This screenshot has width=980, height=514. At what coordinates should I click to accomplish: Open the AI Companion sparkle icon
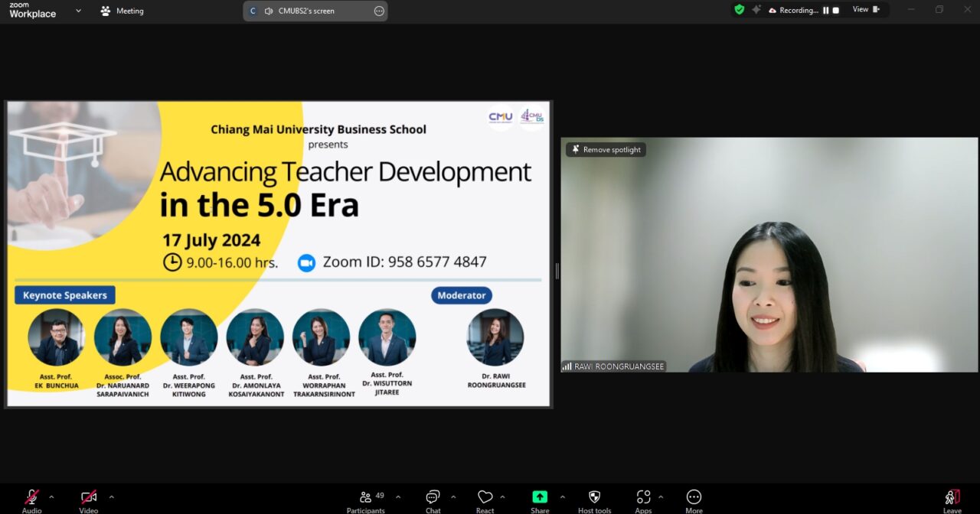(756, 10)
